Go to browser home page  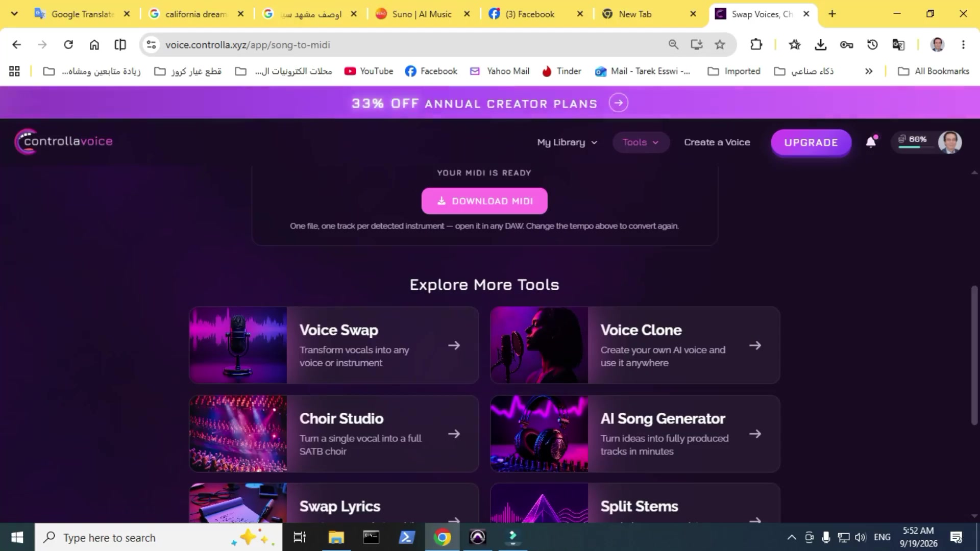[x=94, y=44]
